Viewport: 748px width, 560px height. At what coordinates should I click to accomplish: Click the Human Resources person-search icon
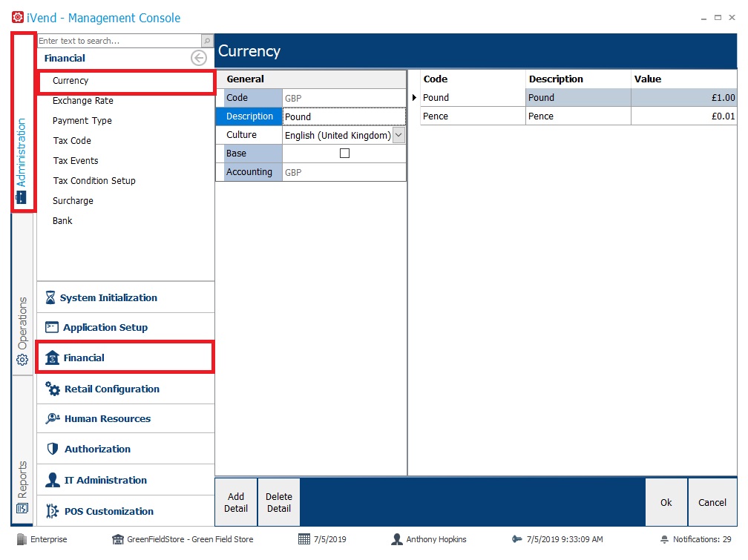click(x=53, y=418)
